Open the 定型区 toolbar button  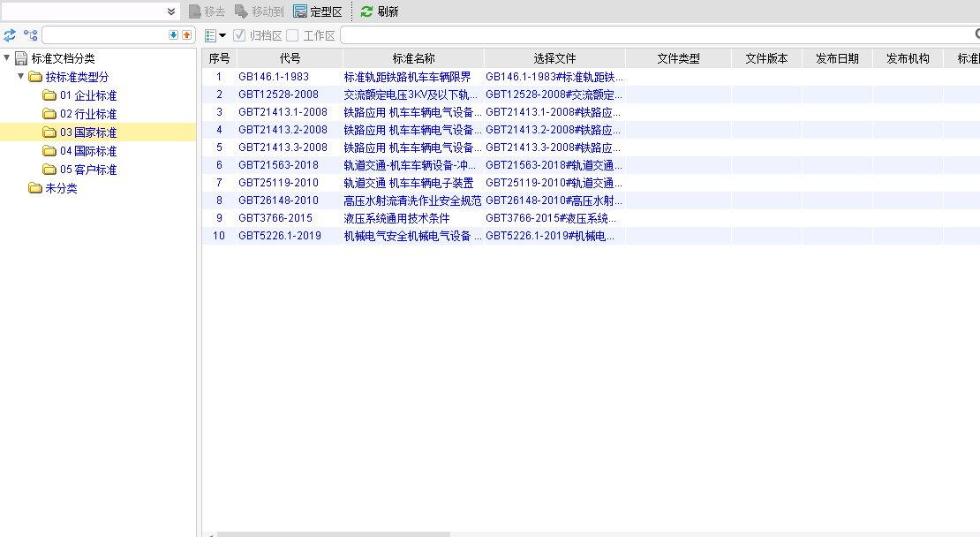point(318,11)
